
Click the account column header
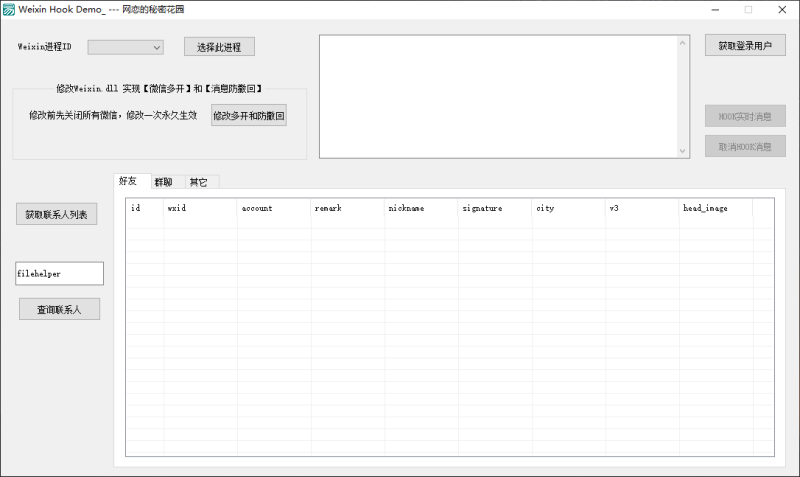point(274,208)
